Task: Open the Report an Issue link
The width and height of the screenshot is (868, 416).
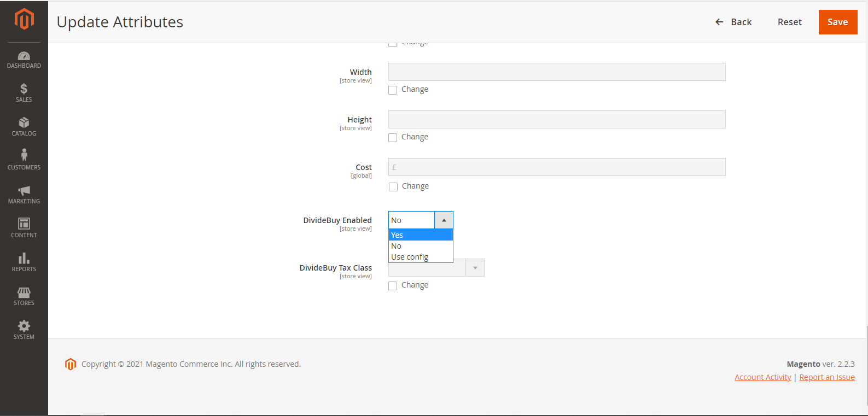Action: [x=826, y=377]
